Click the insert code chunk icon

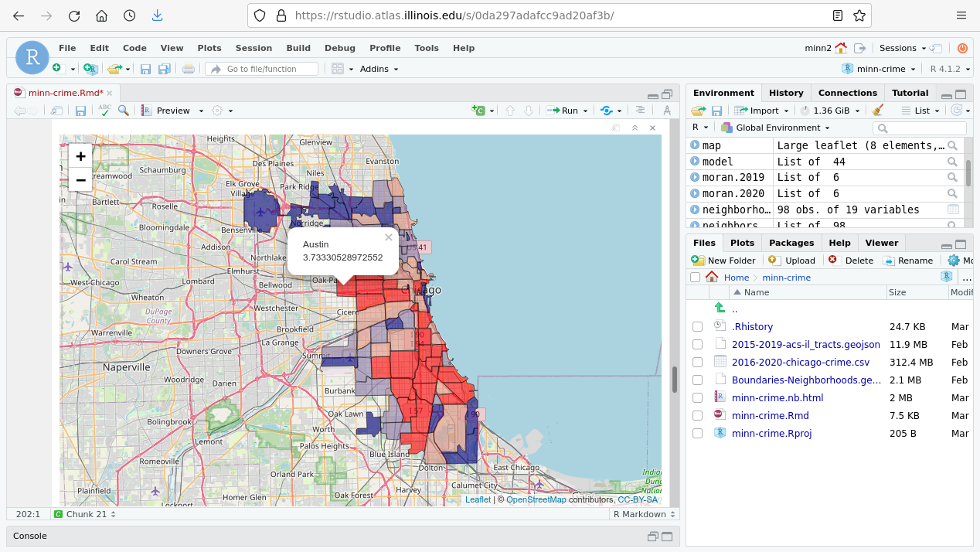point(480,111)
